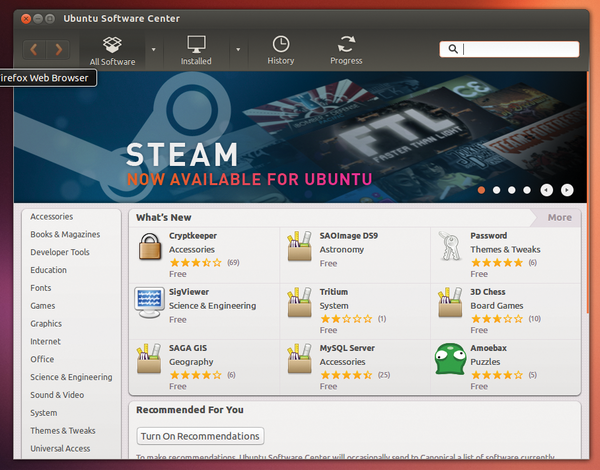Image resolution: width=600 pixels, height=470 pixels.
Task: Open the Internet category
Action: tap(46, 341)
